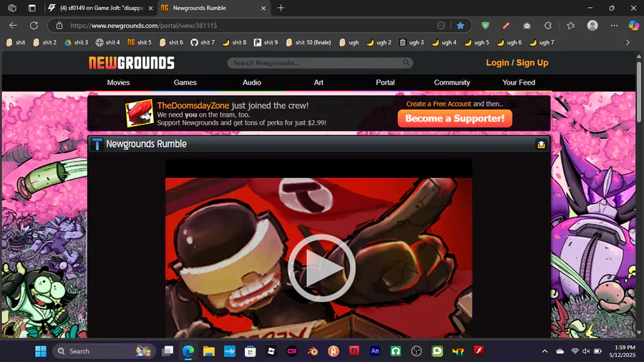Image resolution: width=644 pixels, height=362 pixels.
Task: Reload the Newgrounds page
Action: tap(34, 26)
